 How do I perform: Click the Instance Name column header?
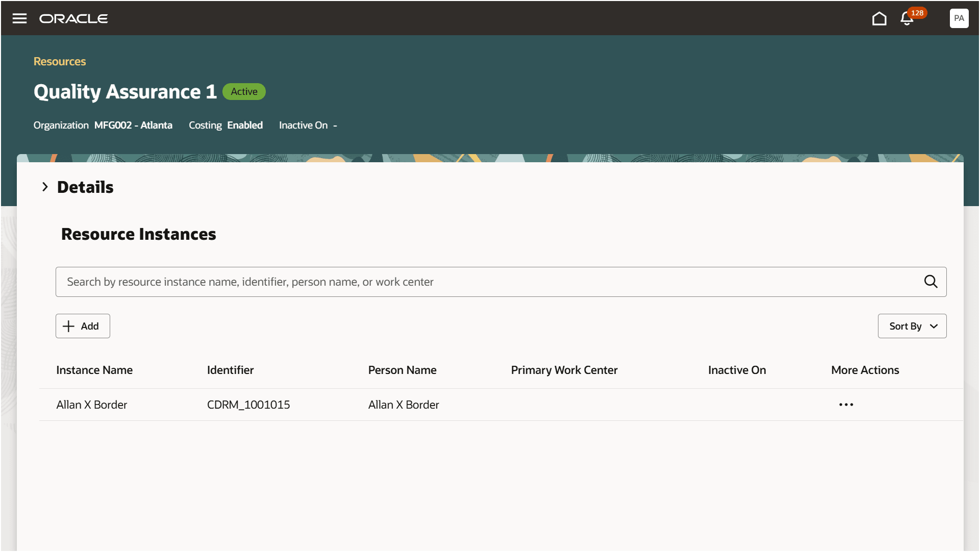(x=94, y=370)
